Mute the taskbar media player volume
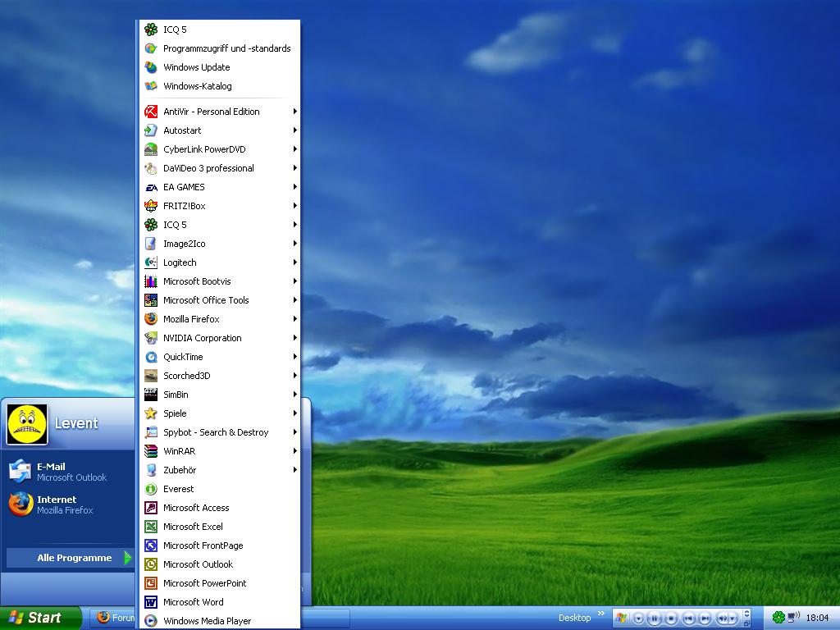 tap(722, 619)
